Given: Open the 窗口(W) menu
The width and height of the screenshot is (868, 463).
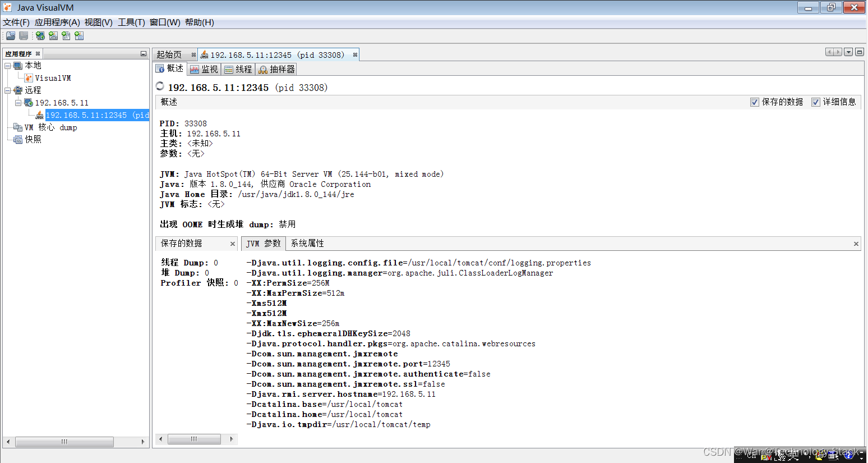Looking at the screenshot, I should [x=165, y=22].
